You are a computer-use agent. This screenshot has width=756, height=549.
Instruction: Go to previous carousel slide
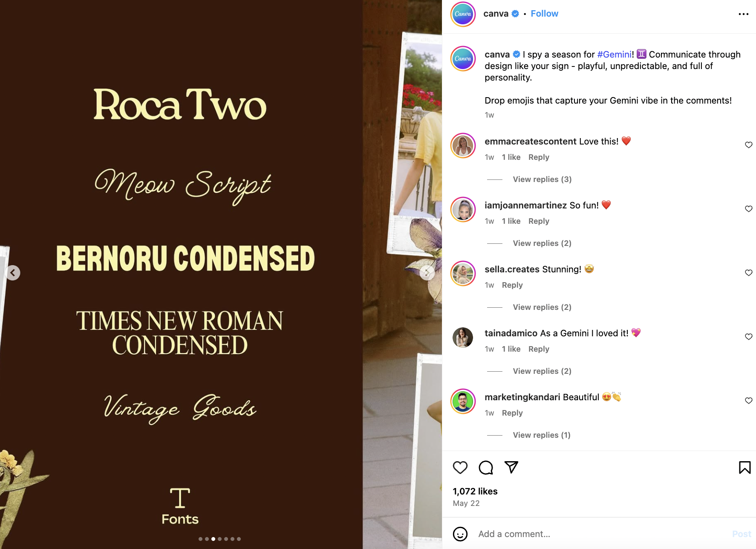point(13,273)
